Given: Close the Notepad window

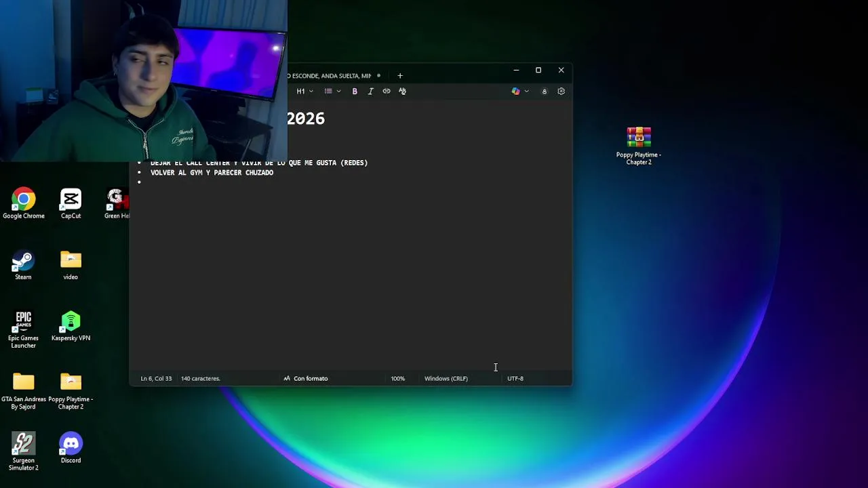Looking at the screenshot, I should pyautogui.click(x=561, y=70).
